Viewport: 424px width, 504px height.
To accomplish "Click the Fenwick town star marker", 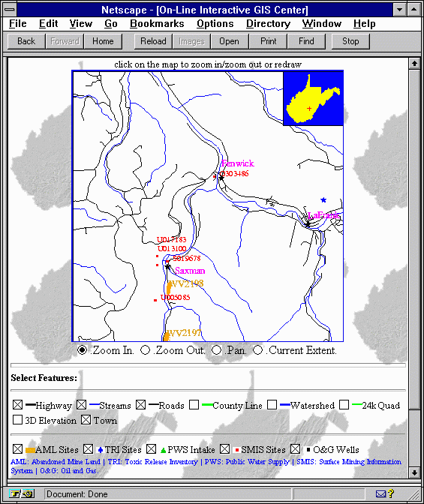I will pos(221,177).
